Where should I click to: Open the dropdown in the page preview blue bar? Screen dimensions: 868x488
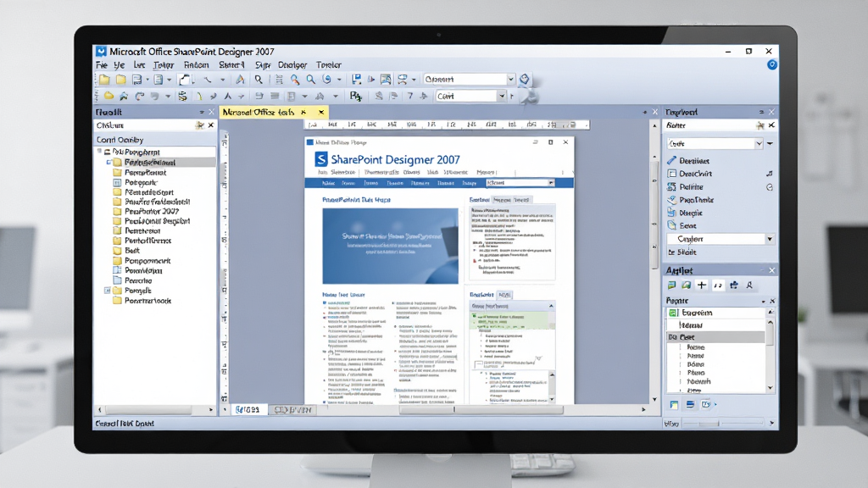(551, 183)
